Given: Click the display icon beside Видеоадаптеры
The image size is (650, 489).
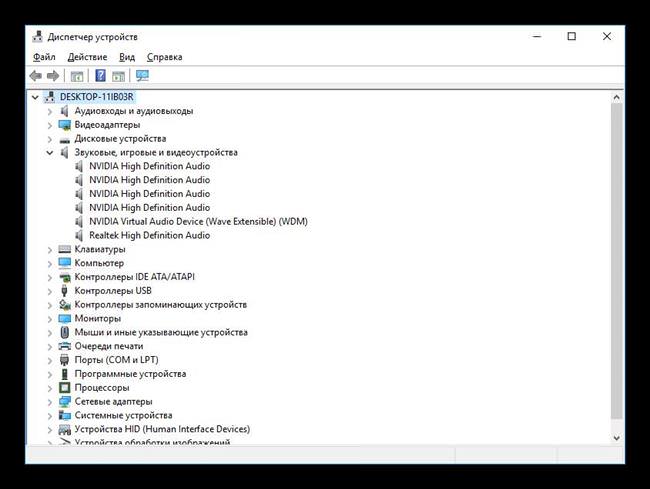Looking at the screenshot, I should click(x=65, y=125).
